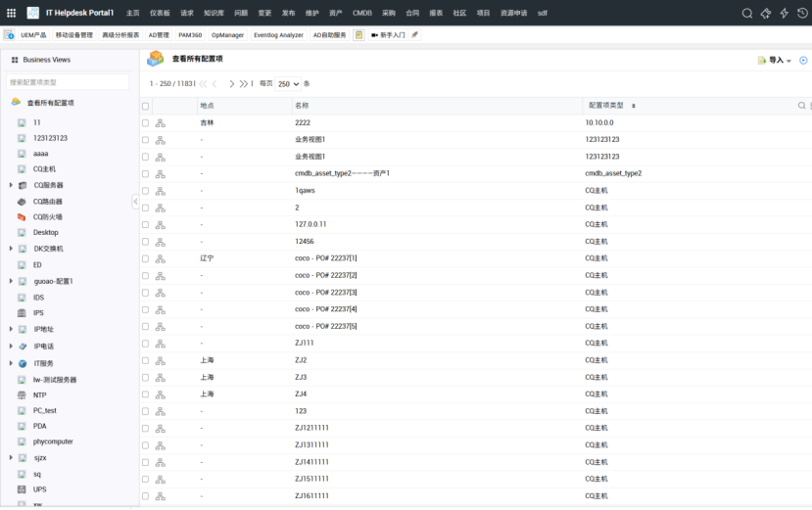Screen dimensions: 812x510
Task: Open the 250 per-page dropdown
Action: pyautogui.click(x=288, y=84)
